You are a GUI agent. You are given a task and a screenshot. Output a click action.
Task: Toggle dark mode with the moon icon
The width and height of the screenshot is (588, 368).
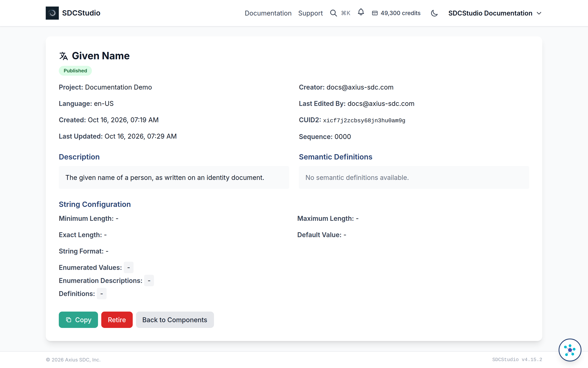point(434,13)
